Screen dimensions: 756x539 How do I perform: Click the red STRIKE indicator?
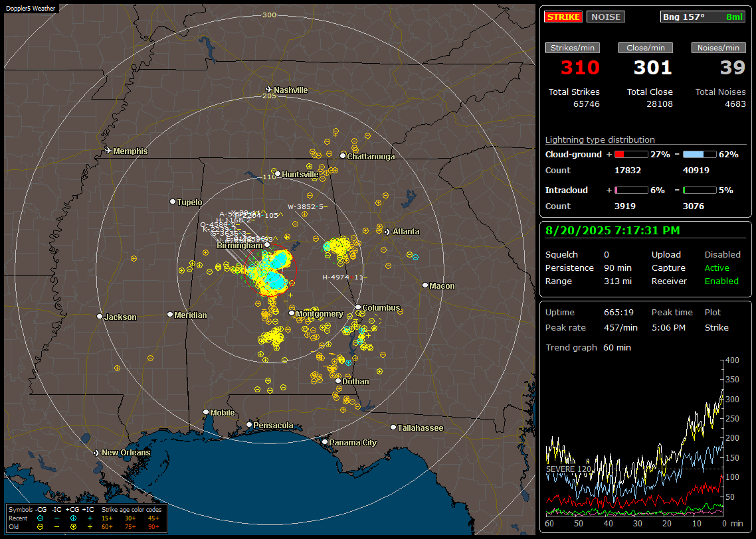point(563,17)
